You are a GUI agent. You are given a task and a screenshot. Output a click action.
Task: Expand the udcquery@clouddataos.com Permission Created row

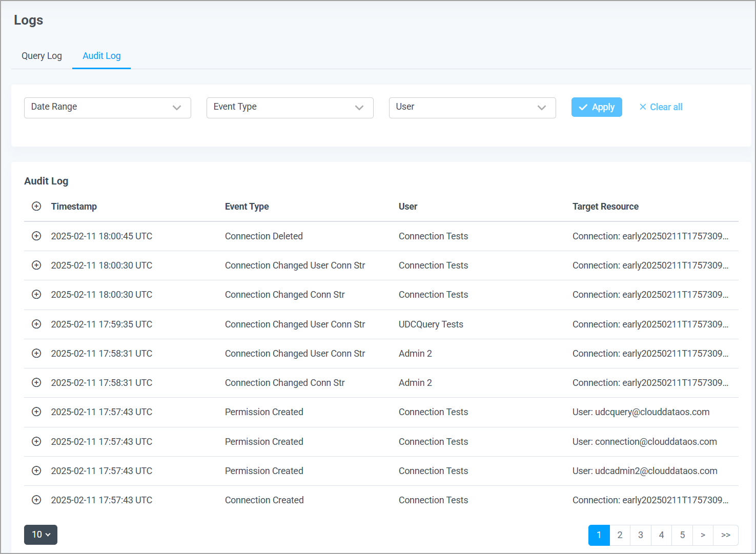tap(36, 412)
